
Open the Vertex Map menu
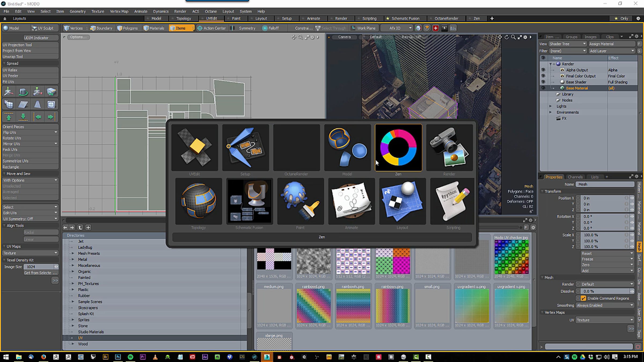tap(119, 11)
